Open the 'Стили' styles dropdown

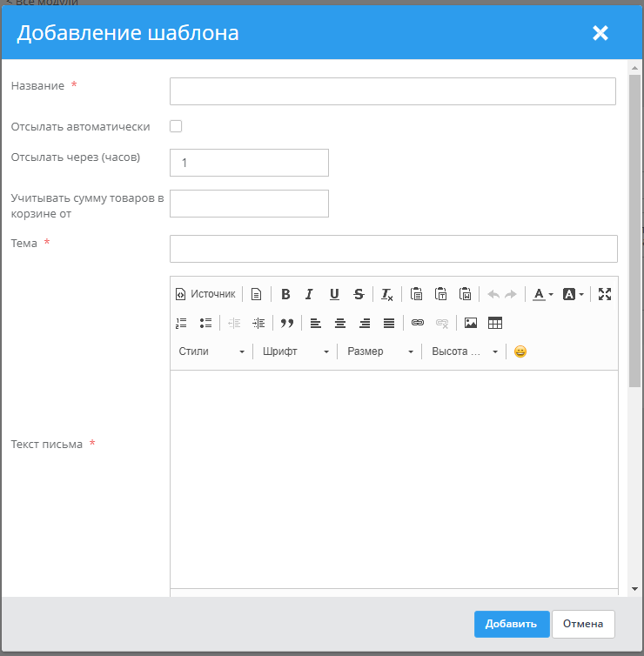pyautogui.click(x=211, y=351)
